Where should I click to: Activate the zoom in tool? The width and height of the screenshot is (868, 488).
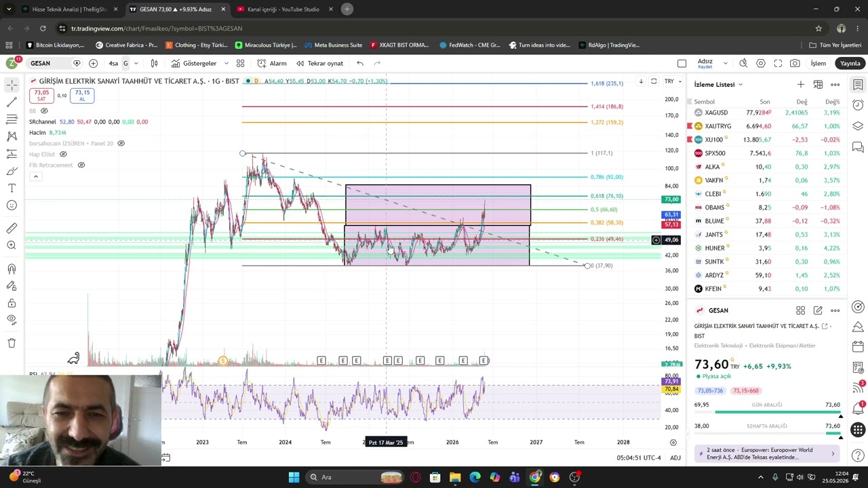click(x=12, y=245)
